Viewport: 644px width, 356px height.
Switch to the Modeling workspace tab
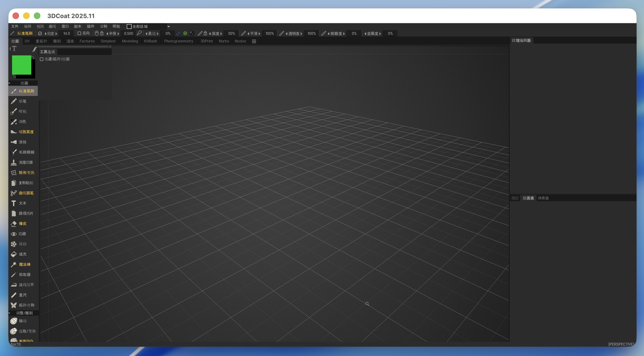[130, 41]
